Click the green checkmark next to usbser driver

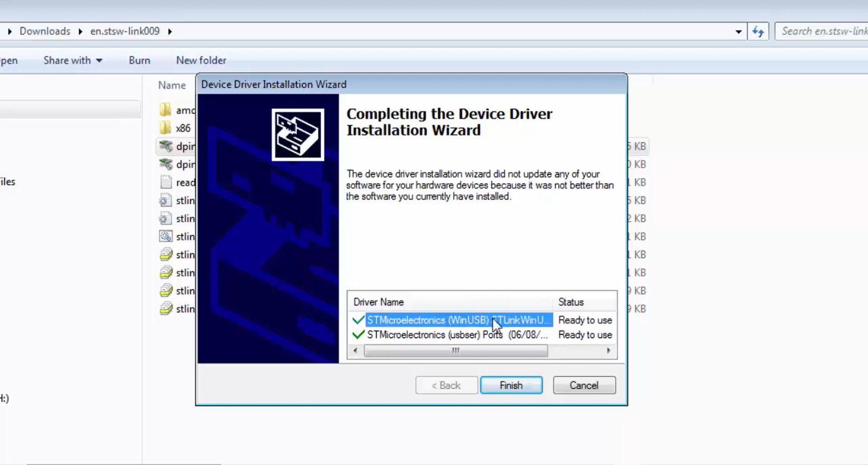[x=358, y=334]
